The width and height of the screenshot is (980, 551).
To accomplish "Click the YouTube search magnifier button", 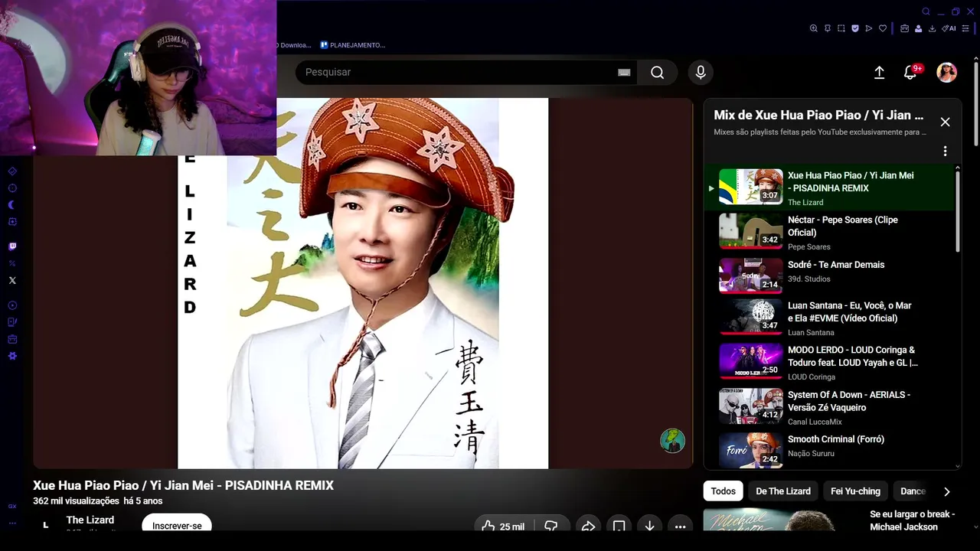I will pos(657,72).
